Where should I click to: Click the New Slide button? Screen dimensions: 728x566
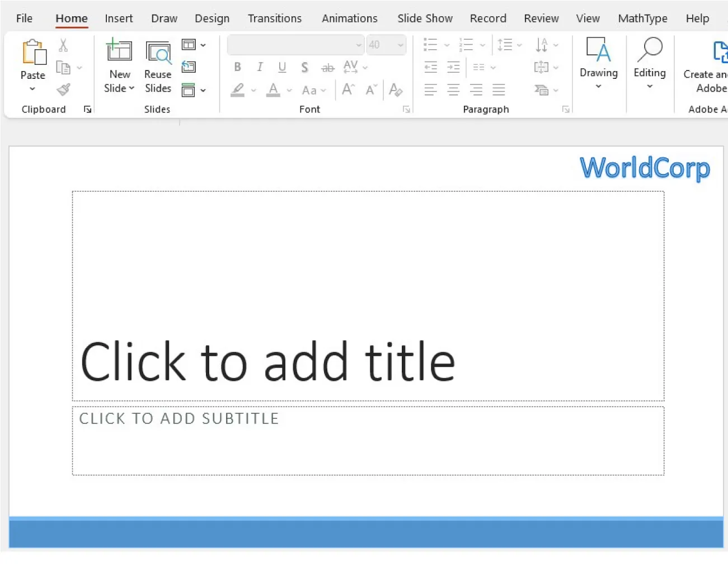[119, 63]
